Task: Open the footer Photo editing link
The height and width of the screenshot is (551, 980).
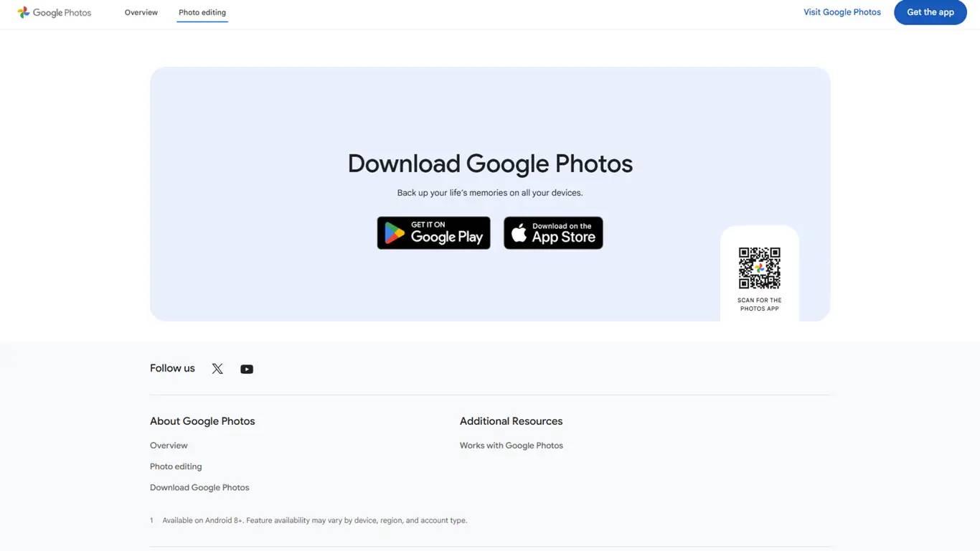Action: point(176,466)
